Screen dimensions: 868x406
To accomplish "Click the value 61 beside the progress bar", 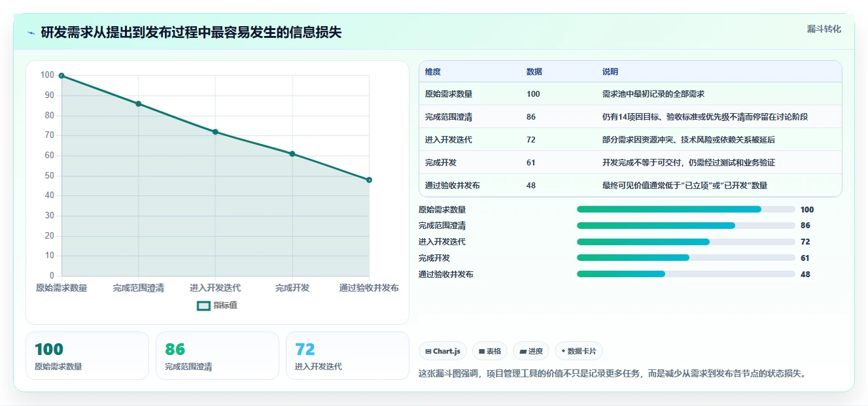I will 805,258.
